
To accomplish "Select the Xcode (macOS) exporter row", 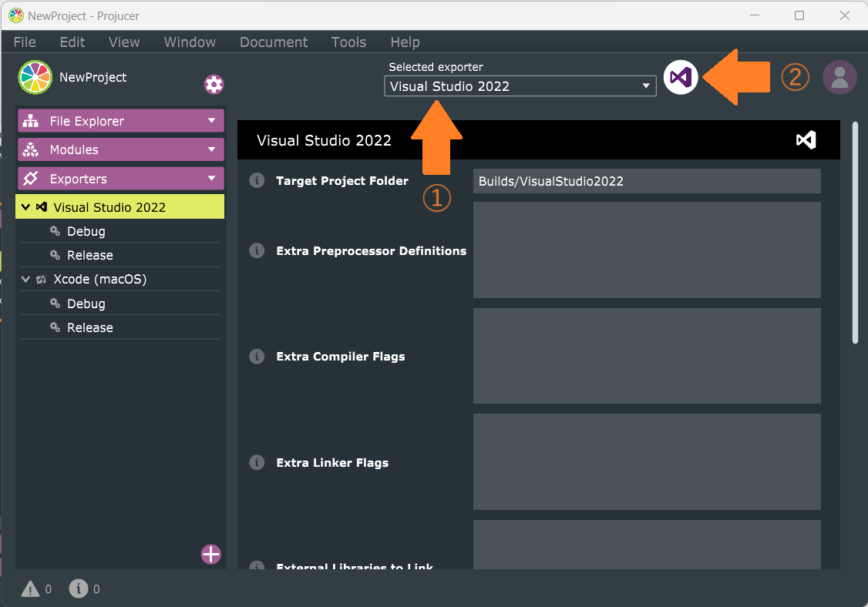I will point(119,279).
